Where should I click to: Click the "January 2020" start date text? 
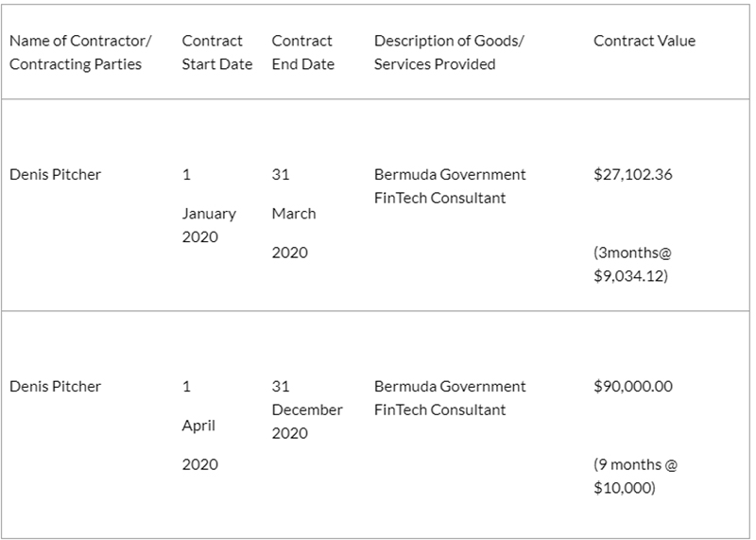[209, 225]
